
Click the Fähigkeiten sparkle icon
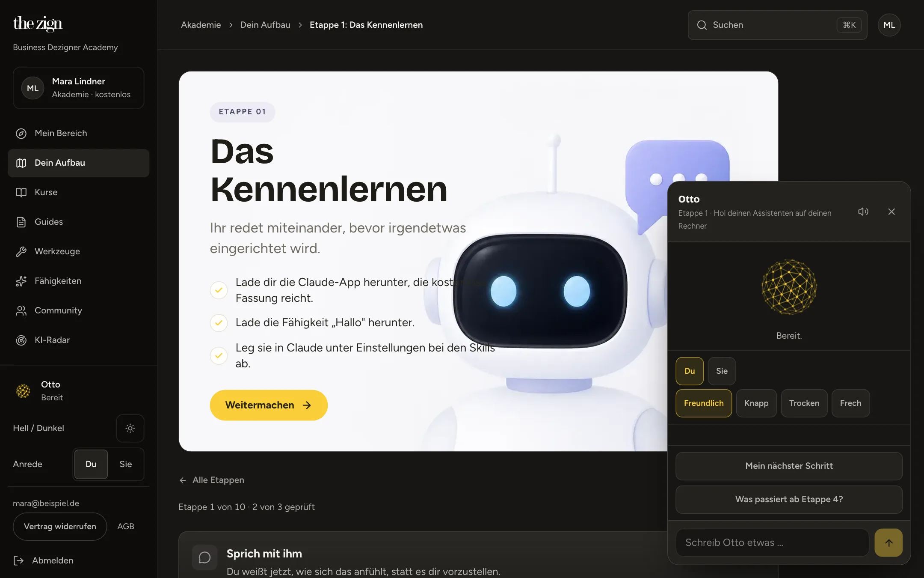point(21,281)
